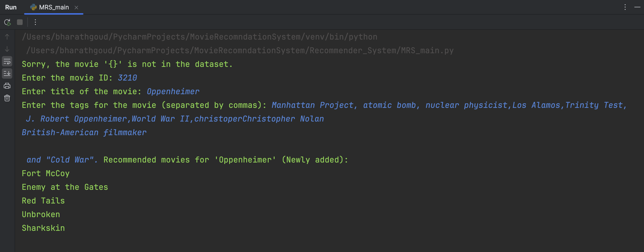
Task: Open the Run tool window label
Action: 11,7
